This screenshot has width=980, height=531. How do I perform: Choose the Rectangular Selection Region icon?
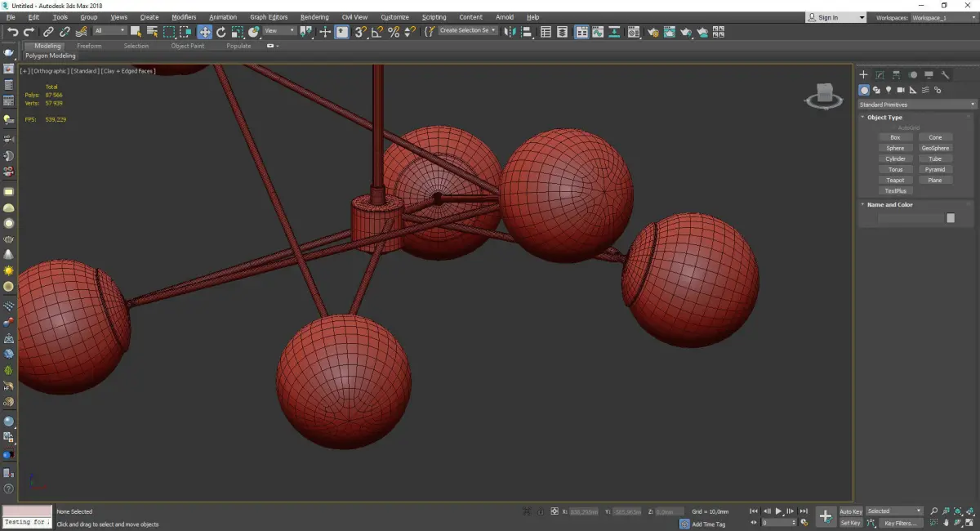click(169, 32)
